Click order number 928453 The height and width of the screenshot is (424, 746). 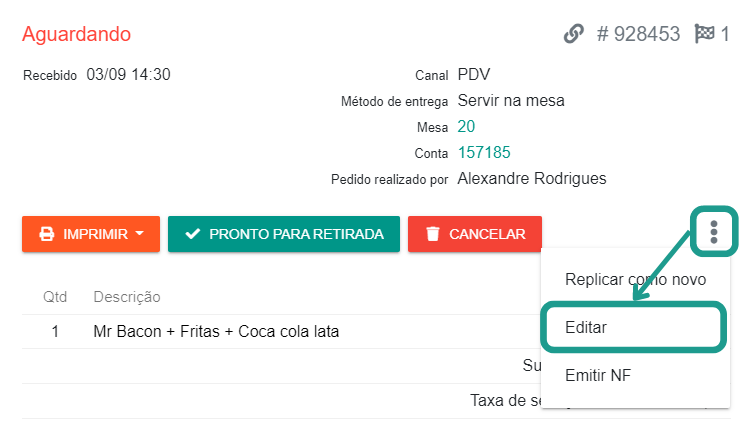coord(638,34)
